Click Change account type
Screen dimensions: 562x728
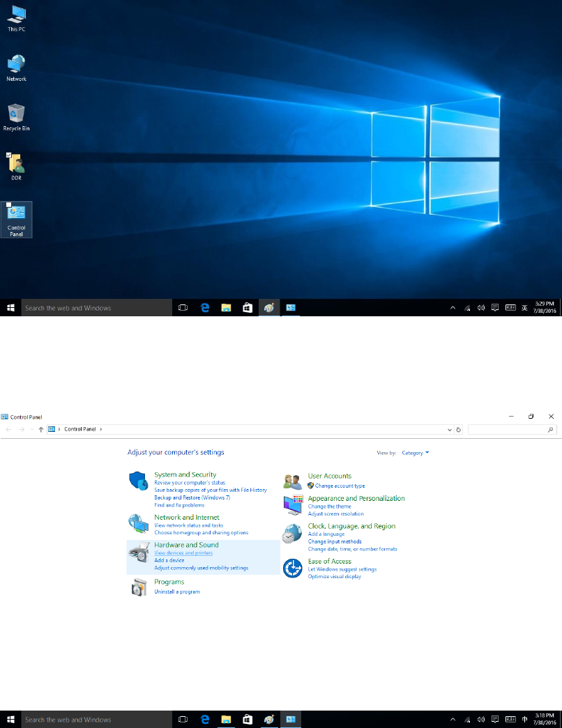pyautogui.click(x=340, y=486)
